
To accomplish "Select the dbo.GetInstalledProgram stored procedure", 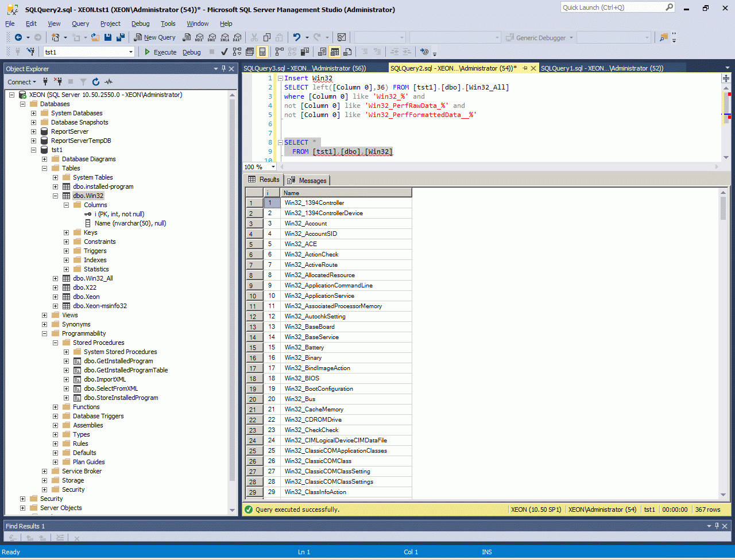I will [x=118, y=361].
